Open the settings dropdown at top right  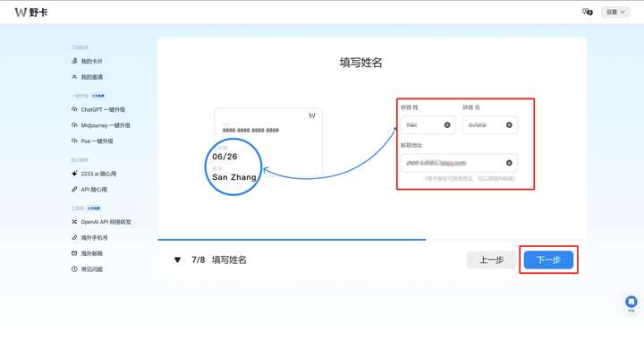(615, 12)
